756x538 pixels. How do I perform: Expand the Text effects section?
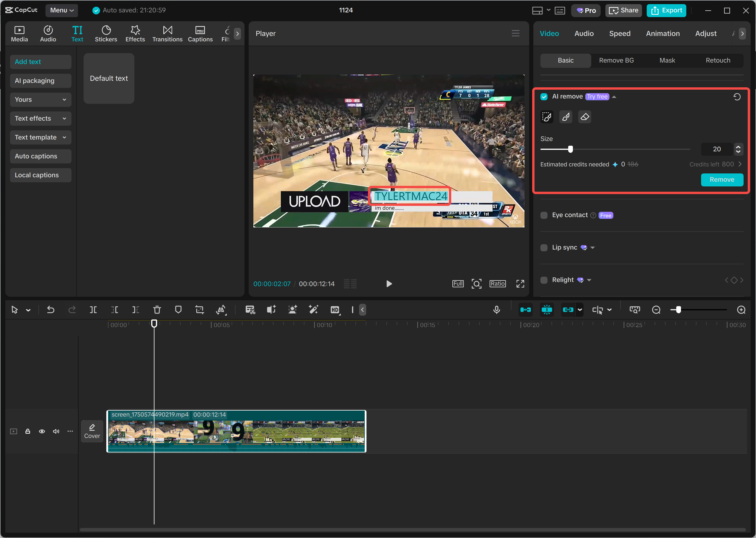pos(40,118)
